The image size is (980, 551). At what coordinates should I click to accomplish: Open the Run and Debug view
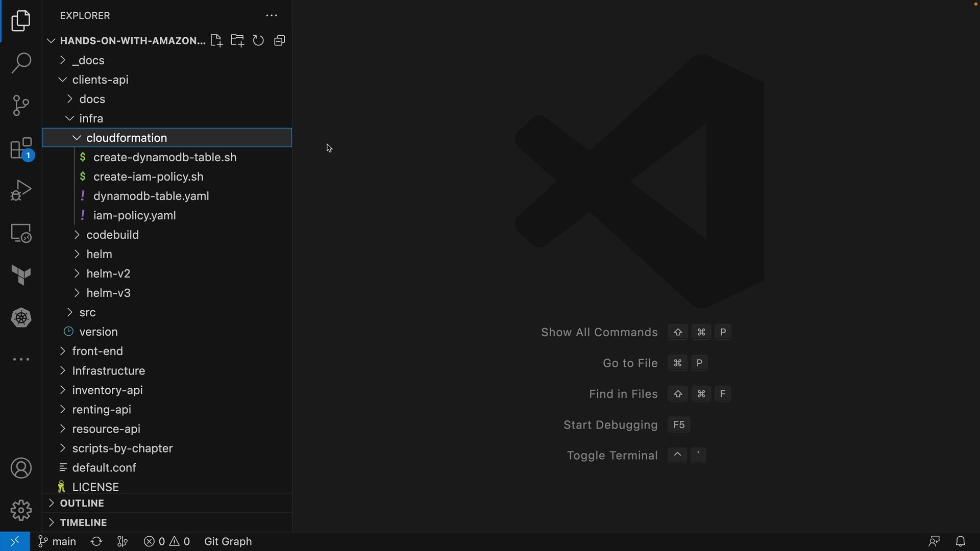21,191
